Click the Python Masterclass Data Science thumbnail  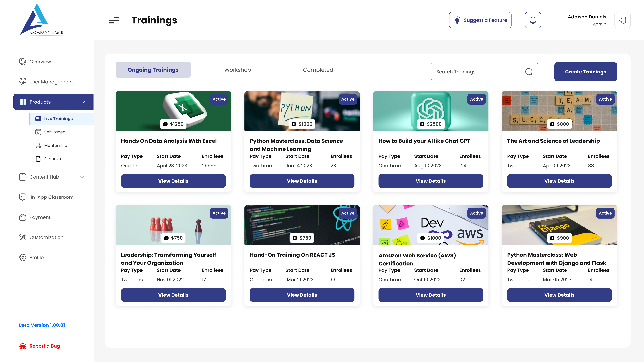click(302, 111)
